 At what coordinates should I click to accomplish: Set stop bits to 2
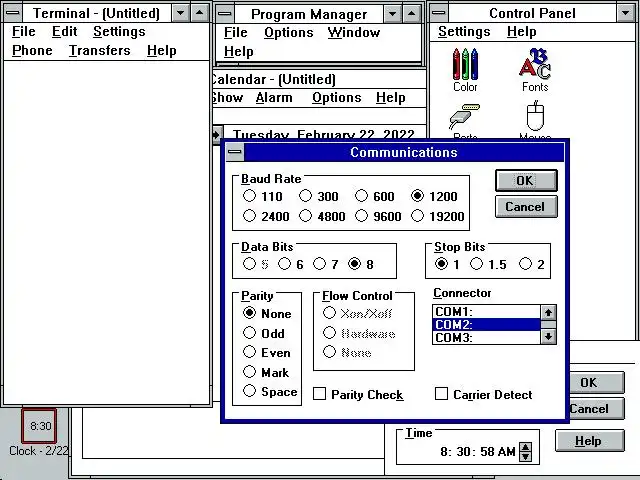[532, 264]
